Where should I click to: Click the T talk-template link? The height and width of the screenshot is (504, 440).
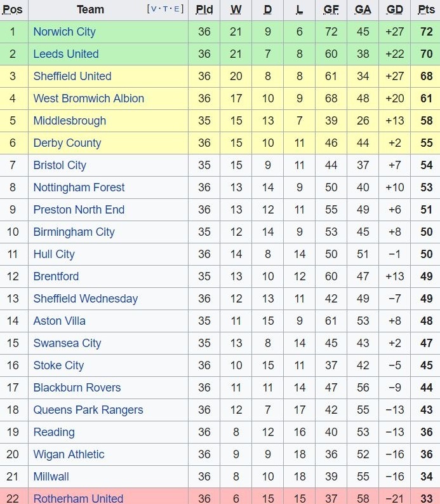tap(166, 9)
